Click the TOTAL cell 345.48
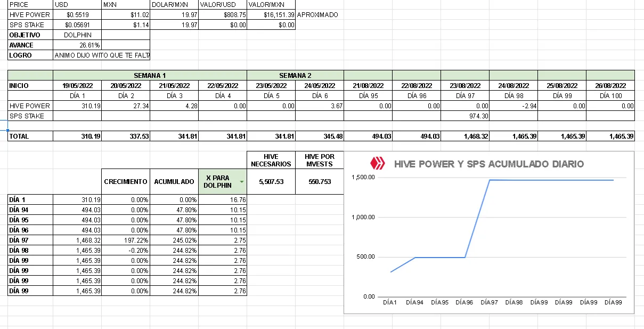Viewport: 644px width, 329px height. (320, 136)
